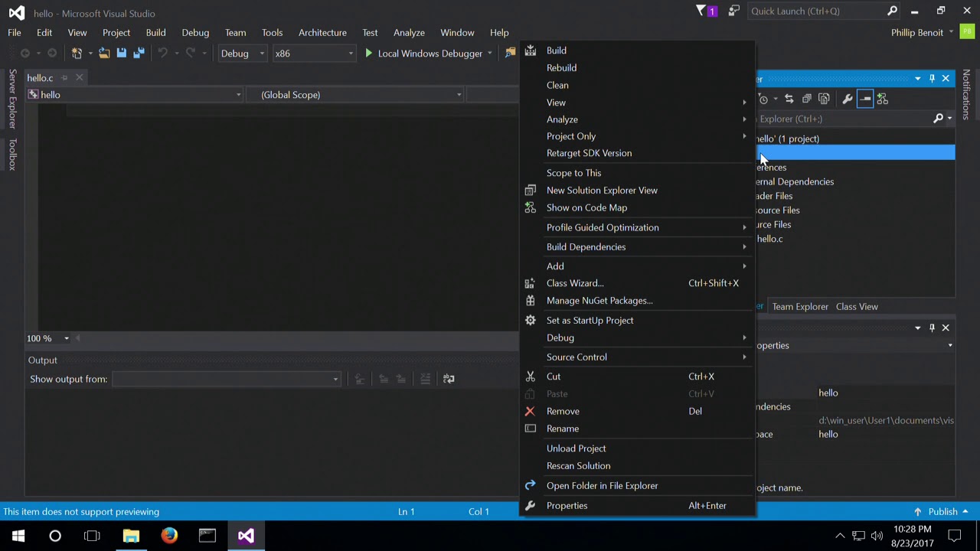Viewport: 980px width, 551px height.
Task: Click the Action Center notification icon
Action: [955, 536]
